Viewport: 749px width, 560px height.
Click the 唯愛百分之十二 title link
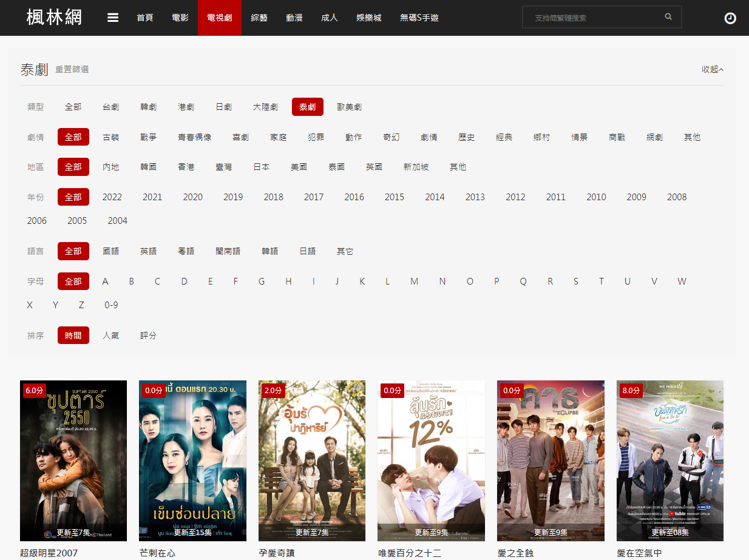coord(409,553)
